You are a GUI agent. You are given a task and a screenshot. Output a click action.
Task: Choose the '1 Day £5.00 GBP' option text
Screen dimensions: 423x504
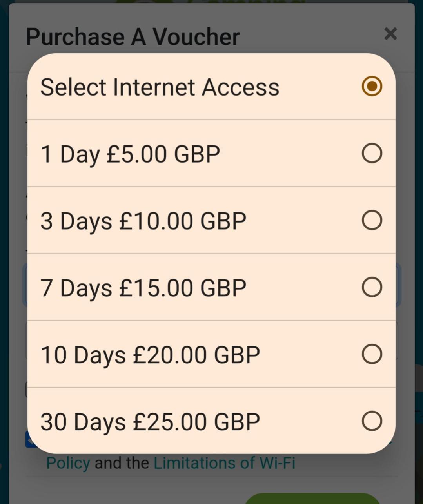(130, 154)
